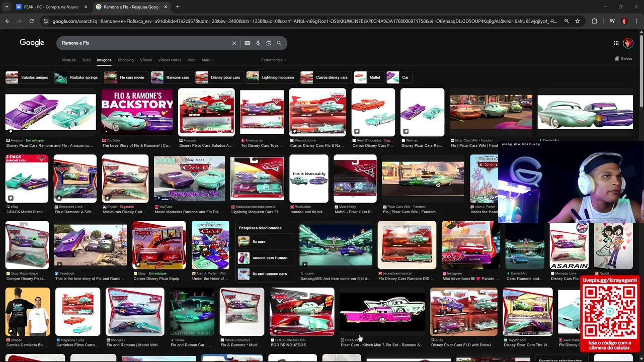Switch to the PEAK - PC tab
Viewport: 644px width, 362px height.
click(51, 7)
